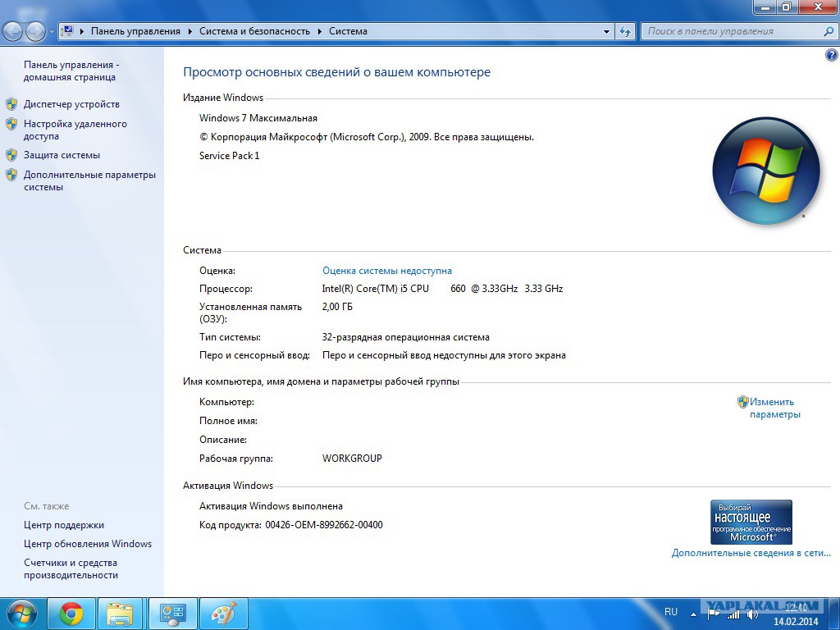Viewport: 840px width, 630px height.
Task: Click shield icon next to Изменить параметры
Action: [x=742, y=402]
